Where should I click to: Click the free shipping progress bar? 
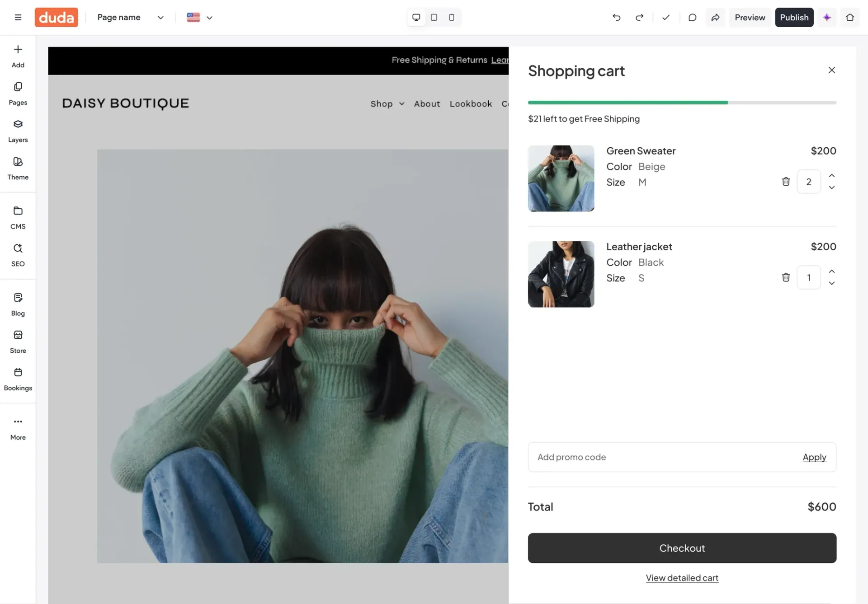[682, 103]
